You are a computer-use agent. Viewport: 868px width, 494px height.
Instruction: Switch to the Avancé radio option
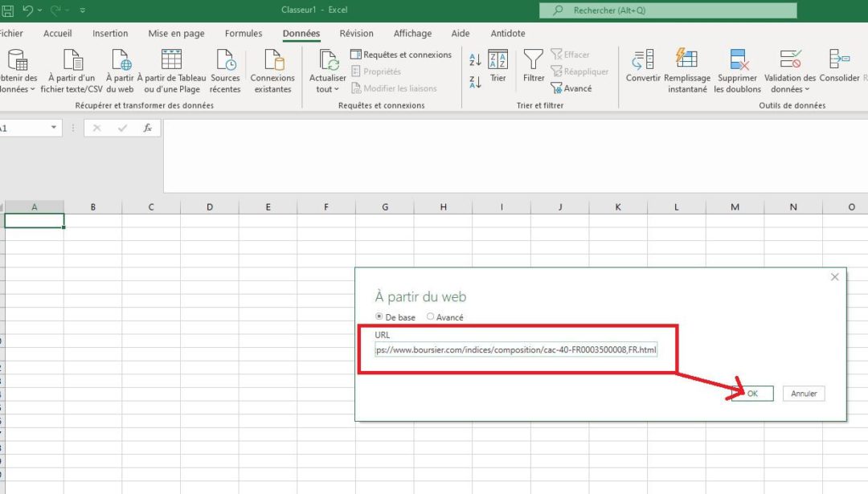tap(430, 316)
